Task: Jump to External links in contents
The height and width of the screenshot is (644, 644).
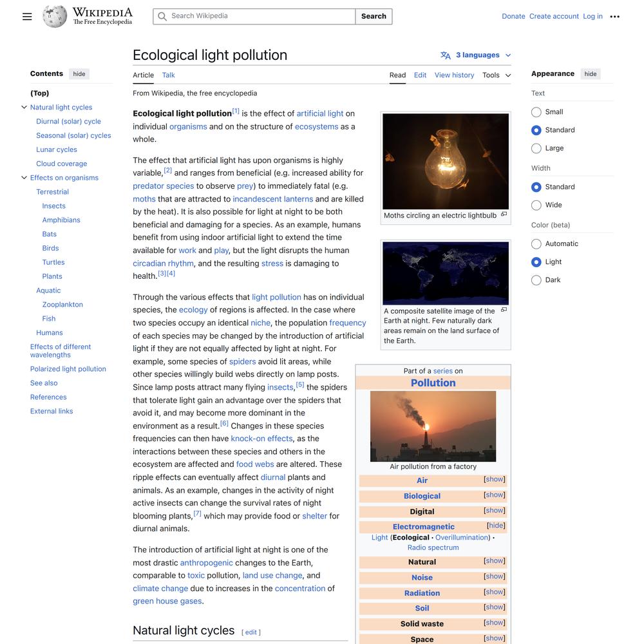Action: tap(52, 412)
